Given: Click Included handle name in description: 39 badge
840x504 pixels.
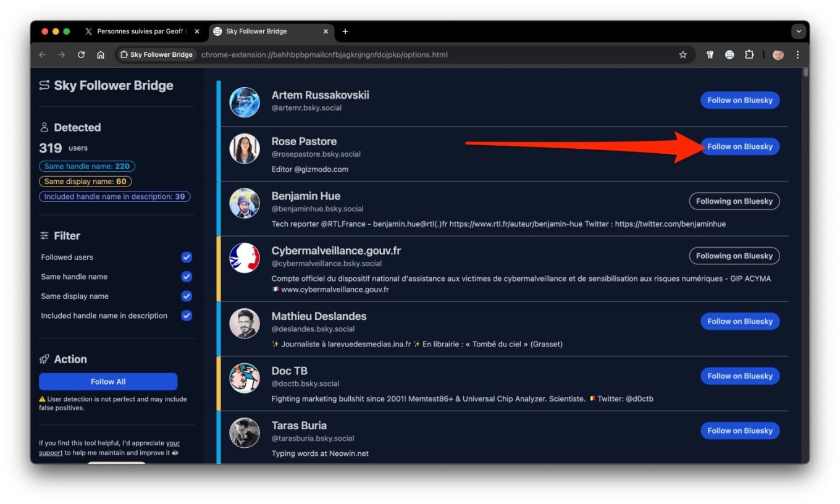Looking at the screenshot, I should (x=115, y=197).
